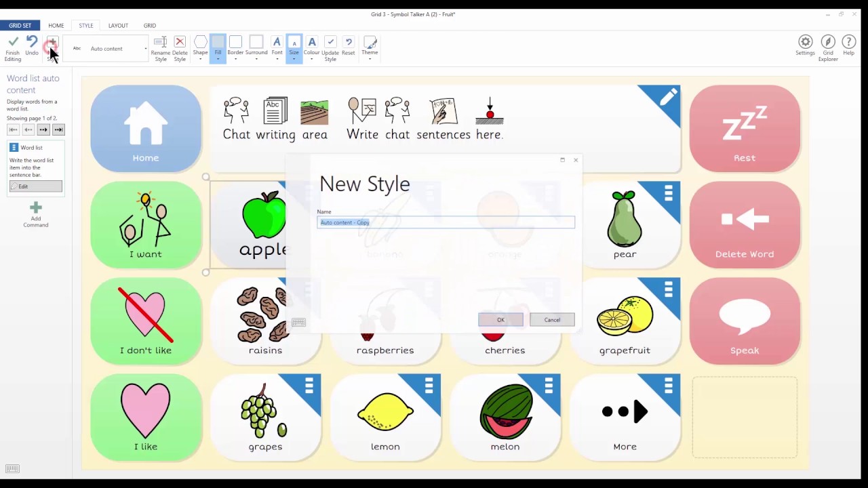Image resolution: width=868 pixels, height=488 pixels.
Task: Open the Size dropdown
Action: coord(294,48)
